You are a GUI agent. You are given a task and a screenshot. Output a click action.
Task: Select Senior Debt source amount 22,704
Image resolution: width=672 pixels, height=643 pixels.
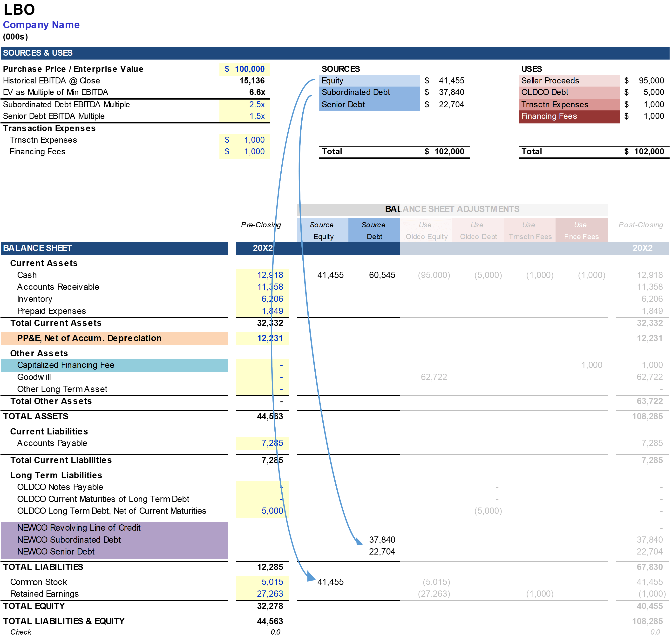coord(451,105)
